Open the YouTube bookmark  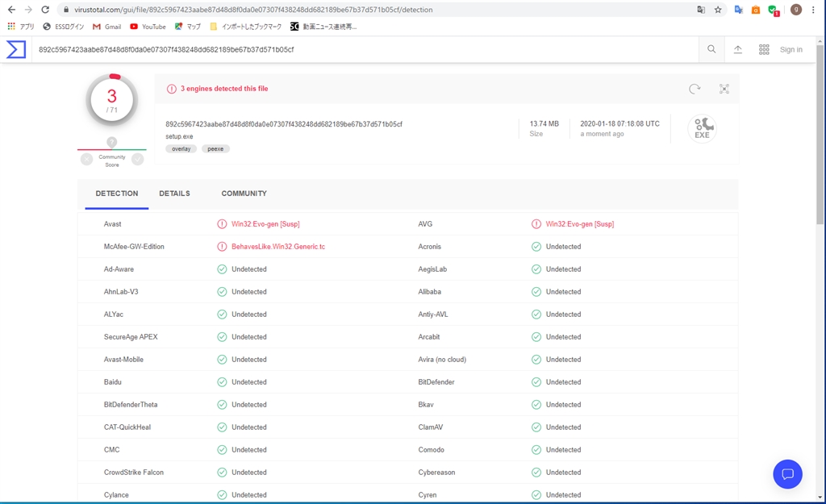[148, 27]
